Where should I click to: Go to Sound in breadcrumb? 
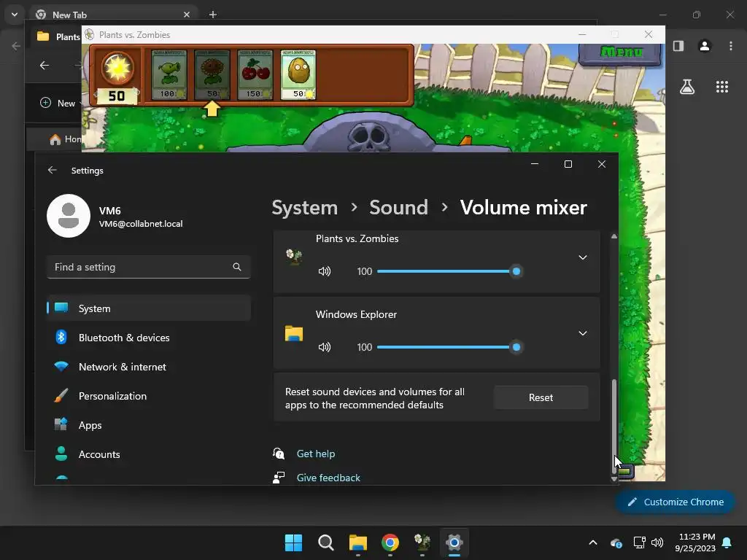click(x=398, y=208)
